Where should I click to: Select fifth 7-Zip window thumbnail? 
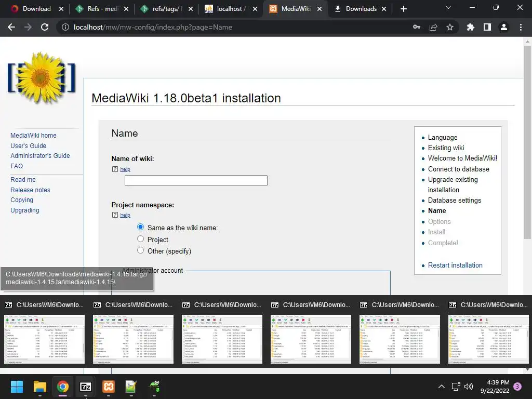coord(400,339)
